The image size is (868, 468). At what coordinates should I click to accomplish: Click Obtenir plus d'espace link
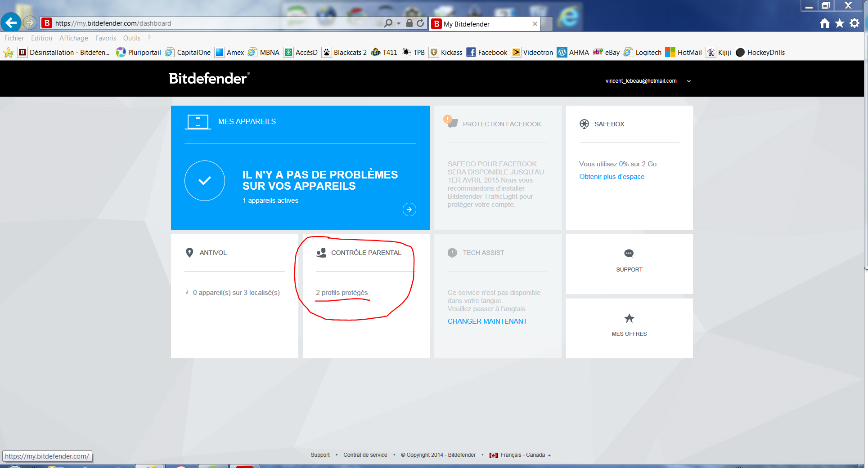click(x=612, y=177)
